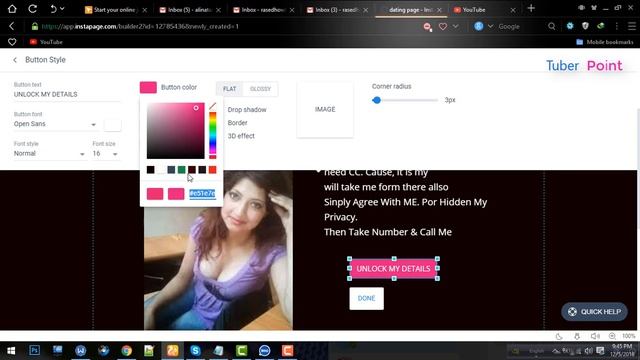
Task: Click the hex color code input field
Action: click(202, 193)
